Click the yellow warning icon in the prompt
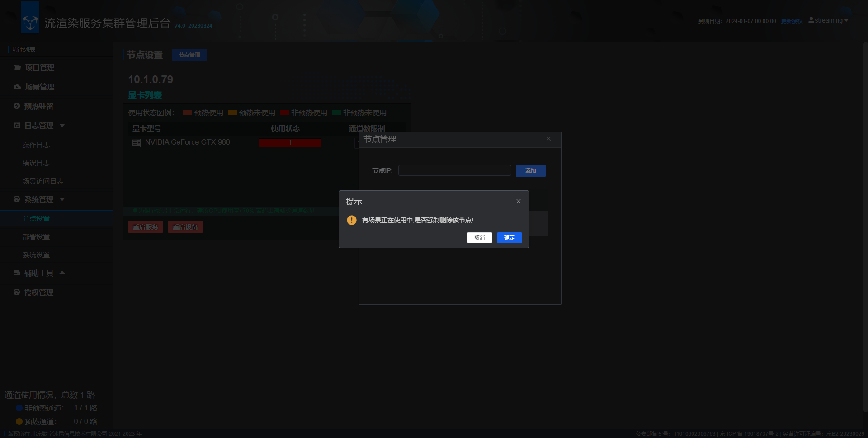 click(x=351, y=220)
